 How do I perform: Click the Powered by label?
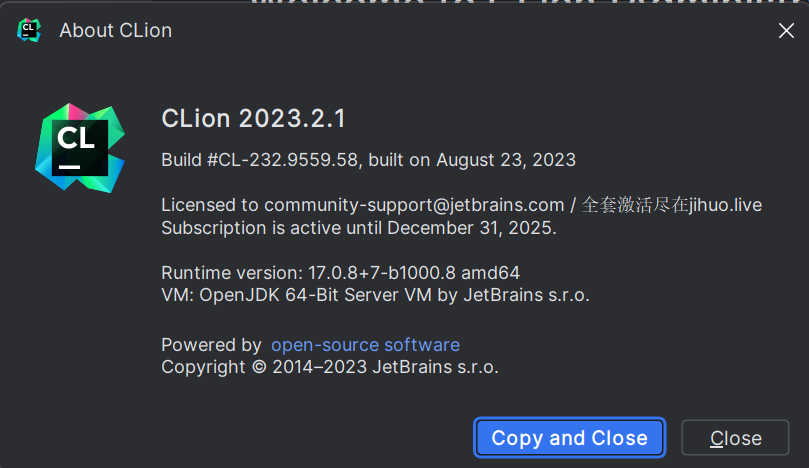click(x=212, y=345)
